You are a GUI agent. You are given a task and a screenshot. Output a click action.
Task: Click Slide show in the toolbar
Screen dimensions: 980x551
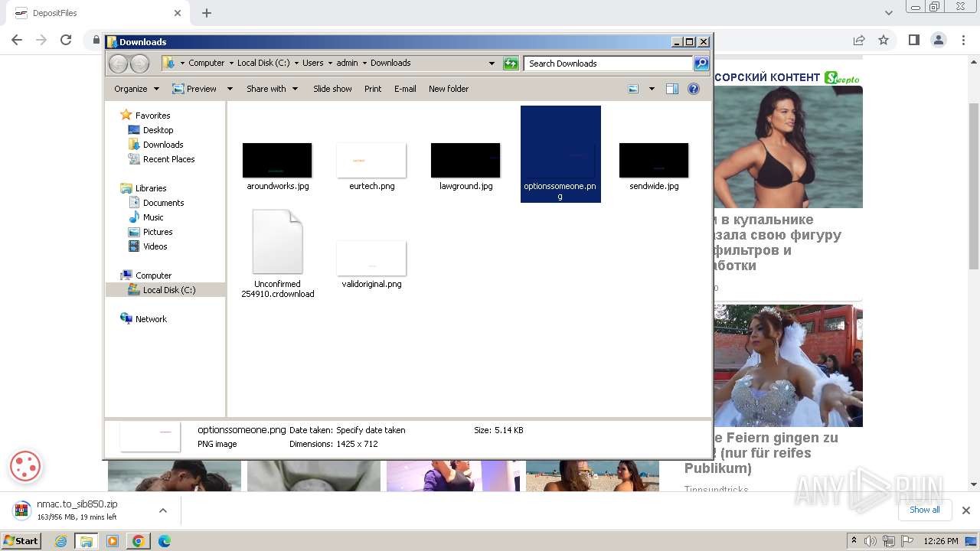click(332, 89)
